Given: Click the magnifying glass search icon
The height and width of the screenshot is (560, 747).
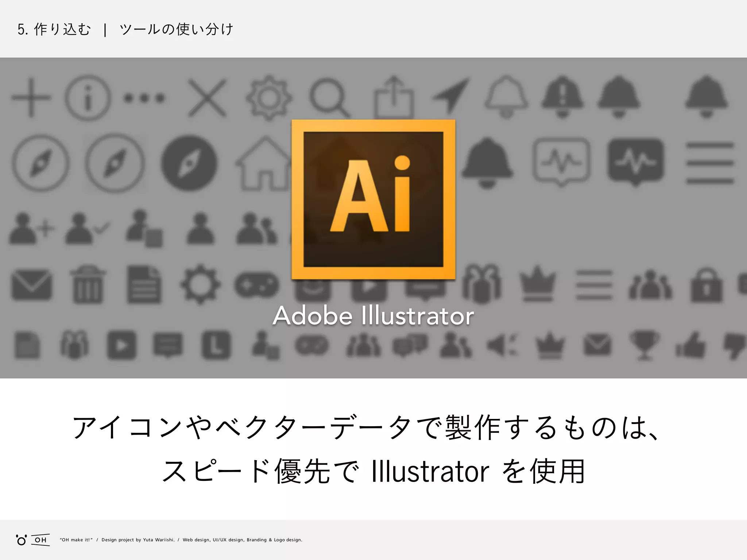Looking at the screenshot, I should [x=329, y=98].
